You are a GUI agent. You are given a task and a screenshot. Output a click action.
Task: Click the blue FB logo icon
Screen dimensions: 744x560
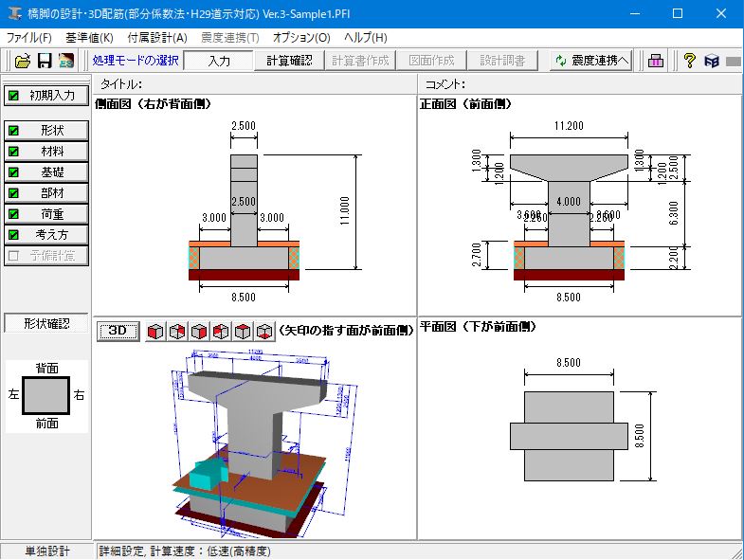(x=711, y=61)
